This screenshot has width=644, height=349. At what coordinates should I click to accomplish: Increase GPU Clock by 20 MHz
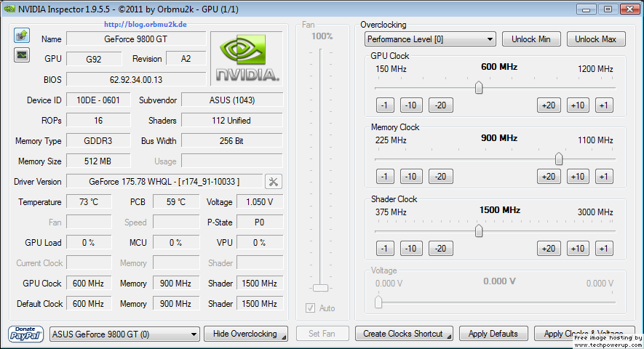click(x=549, y=105)
